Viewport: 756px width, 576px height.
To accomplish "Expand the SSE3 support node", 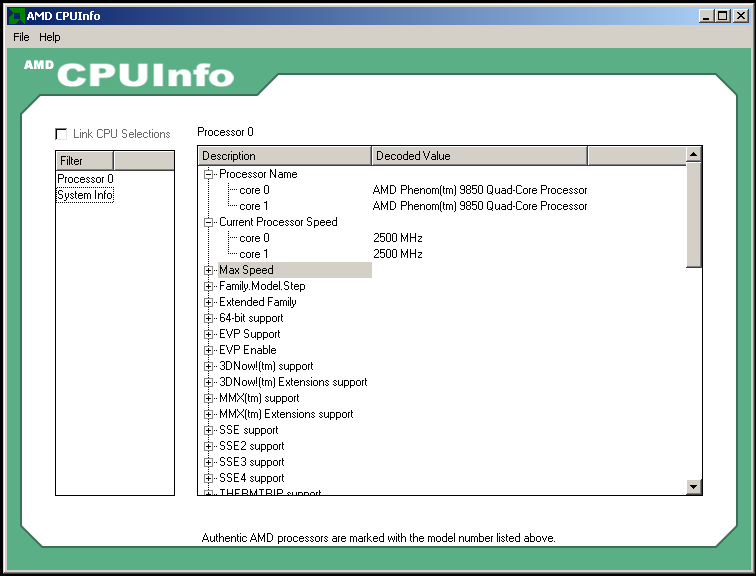I will [208, 462].
